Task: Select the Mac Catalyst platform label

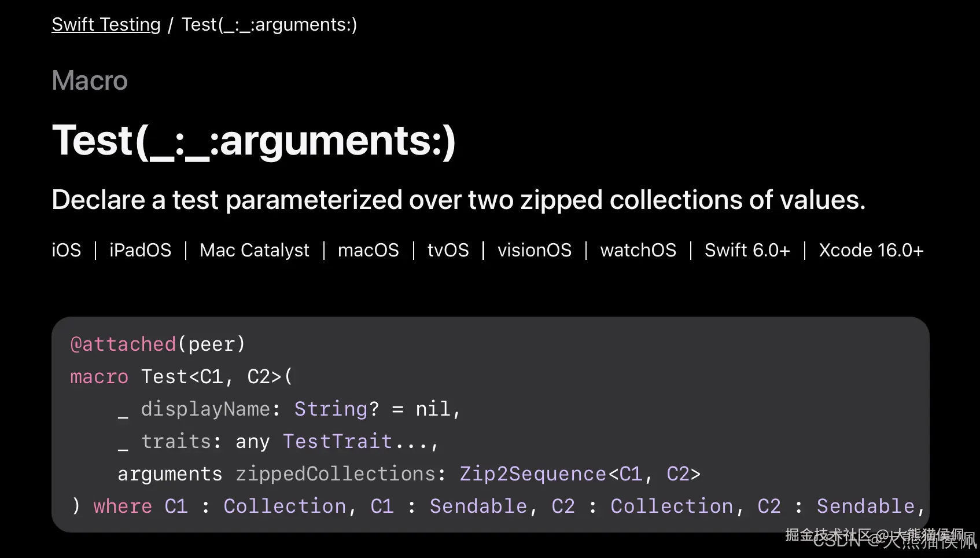Action: 255,250
